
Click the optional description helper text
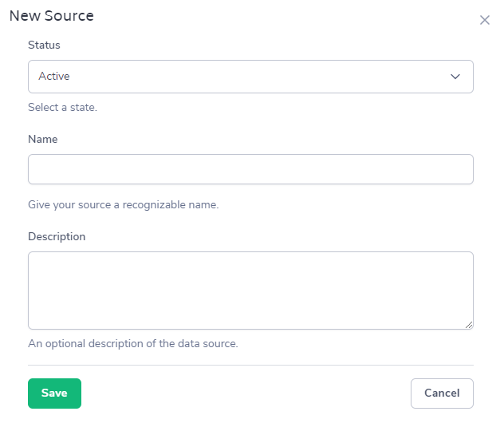pyautogui.click(x=132, y=344)
